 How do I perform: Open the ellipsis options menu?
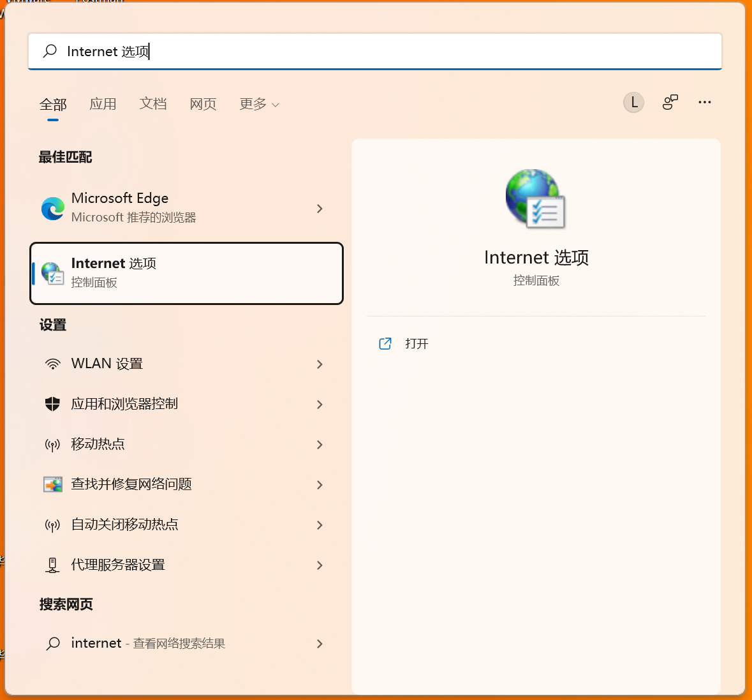[704, 101]
